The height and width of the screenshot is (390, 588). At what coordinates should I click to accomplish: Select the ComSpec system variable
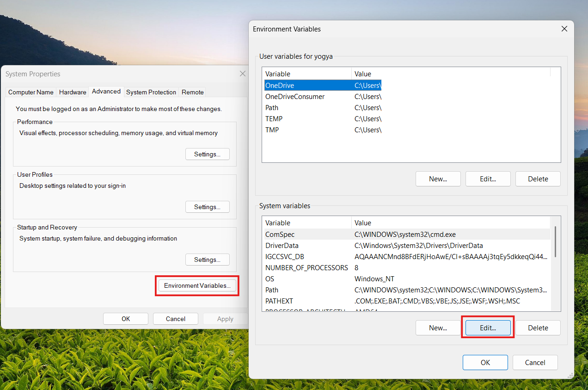tap(281, 234)
